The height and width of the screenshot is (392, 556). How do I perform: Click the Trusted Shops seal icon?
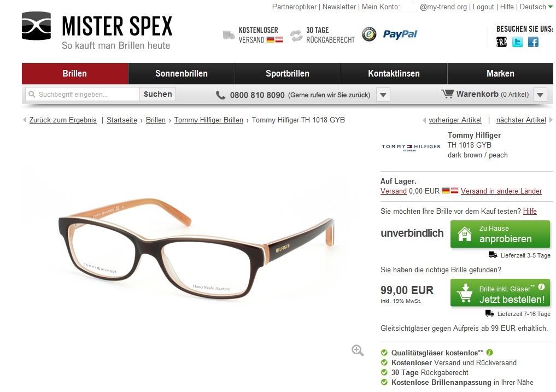point(369,34)
